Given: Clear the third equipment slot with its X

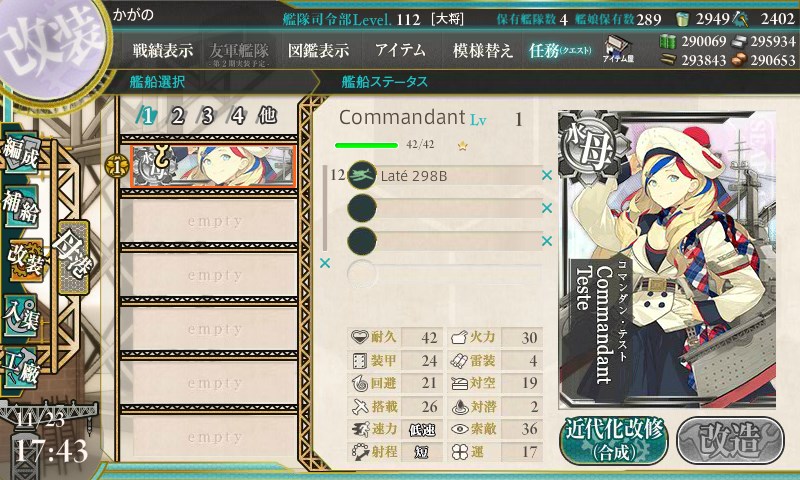Looking at the screenshot, I should coord(547,241).
